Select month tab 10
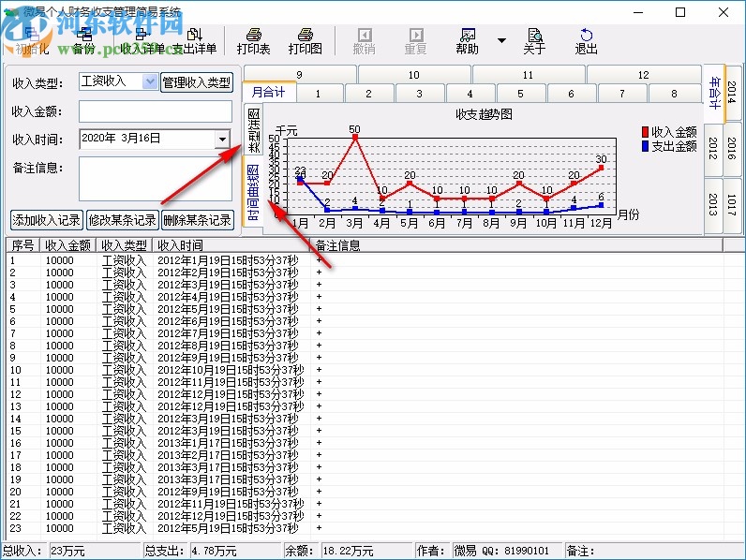 tap(414, 75)
